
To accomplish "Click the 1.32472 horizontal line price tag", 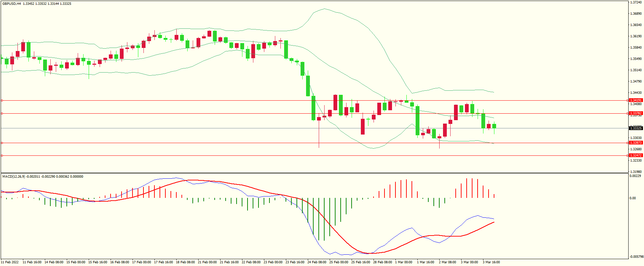I will [x=636, y=155].
